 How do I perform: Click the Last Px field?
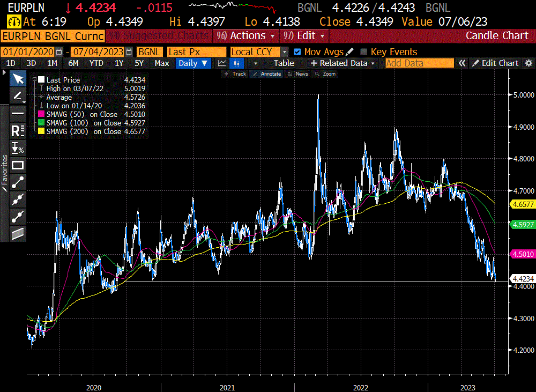[197, 52]
